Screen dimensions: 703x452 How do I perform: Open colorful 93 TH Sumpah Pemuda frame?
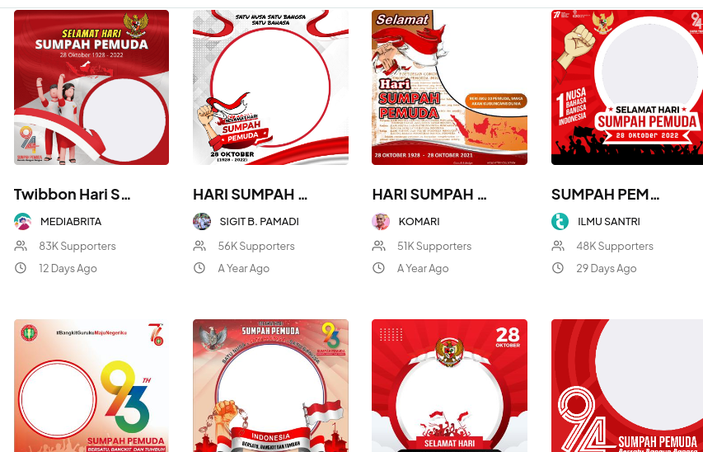tap(91, 386)
